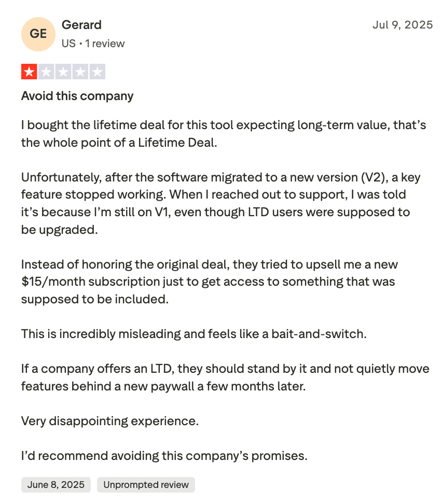
Task: Click the first red filled star
Action: point(29,72)
